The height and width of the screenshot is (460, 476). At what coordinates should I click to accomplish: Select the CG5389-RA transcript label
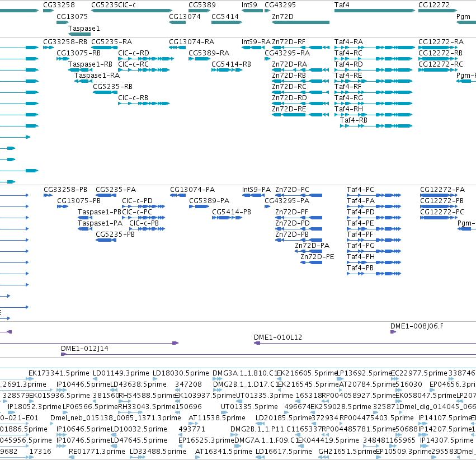[209, 53]
